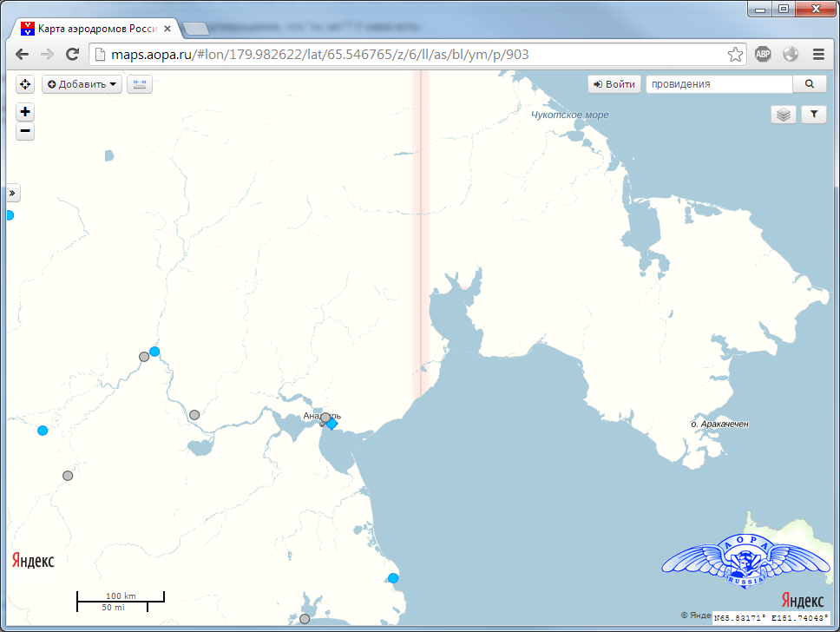Click the blue airfield marker at Анадырь

(x=331, y=424)
